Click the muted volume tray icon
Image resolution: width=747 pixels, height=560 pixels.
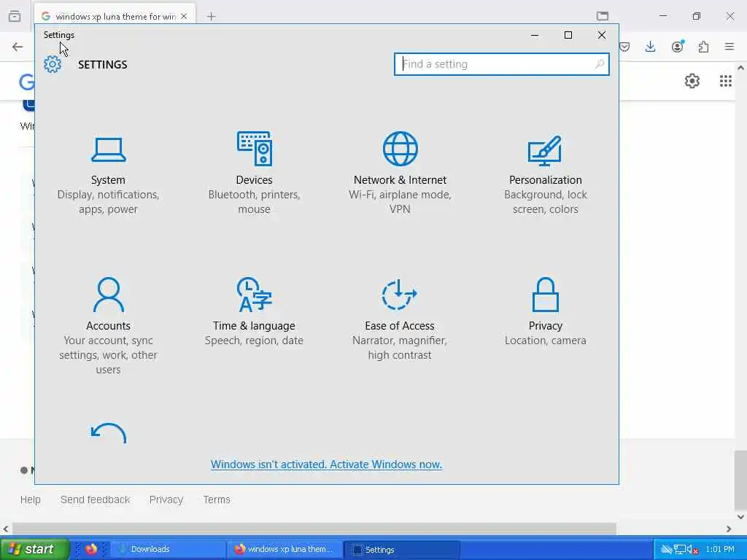pos(692,550)
